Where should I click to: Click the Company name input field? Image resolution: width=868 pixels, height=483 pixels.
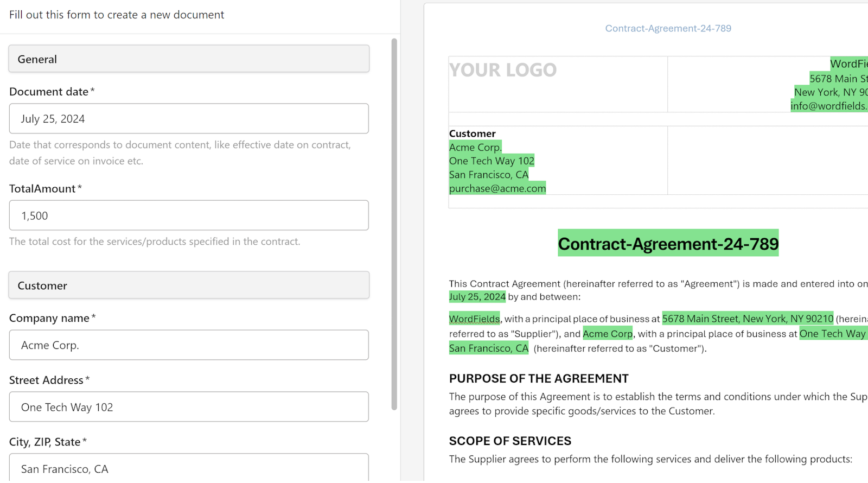(189, 345)
